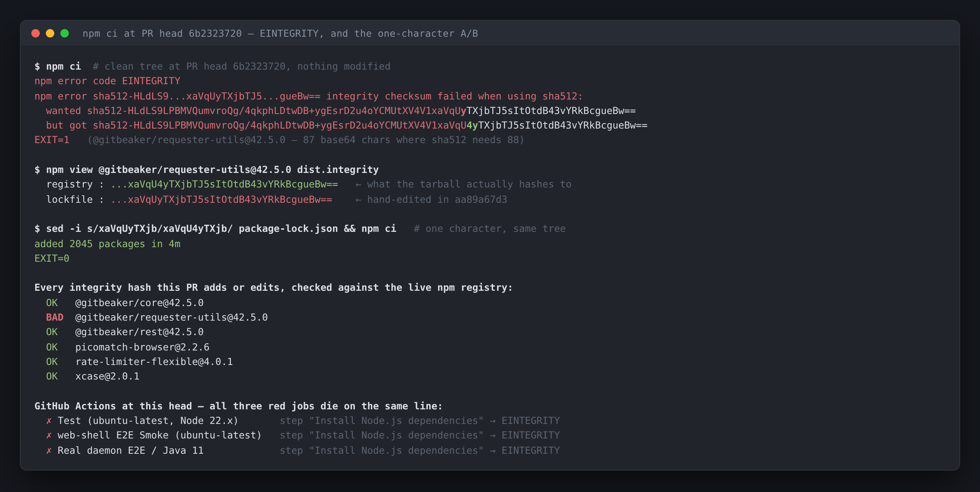Click the red lockfile hash value
The height and width of the screenshot is (492, 980).
222,200
